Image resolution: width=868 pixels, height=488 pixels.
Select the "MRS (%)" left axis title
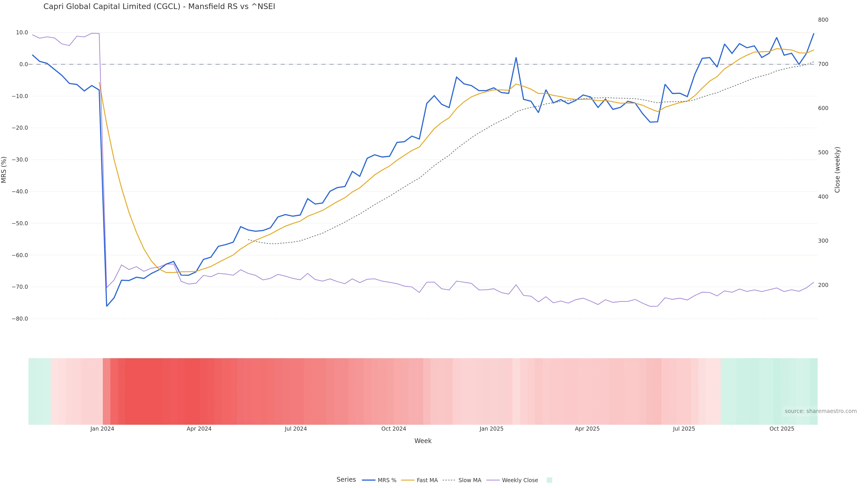click(4, 169)
